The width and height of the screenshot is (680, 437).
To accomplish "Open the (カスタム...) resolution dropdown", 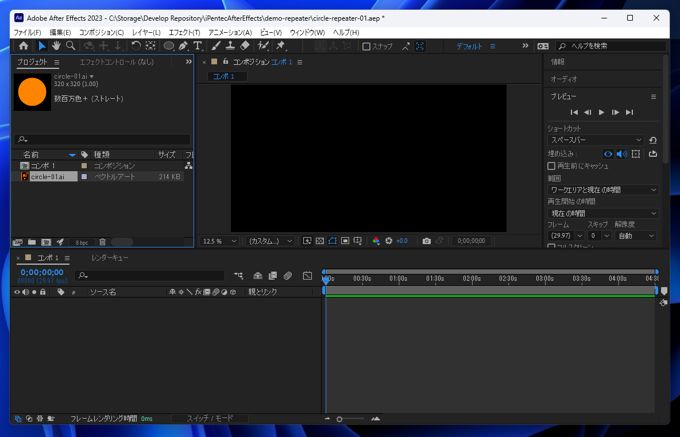I will click(x=271, y=241).
